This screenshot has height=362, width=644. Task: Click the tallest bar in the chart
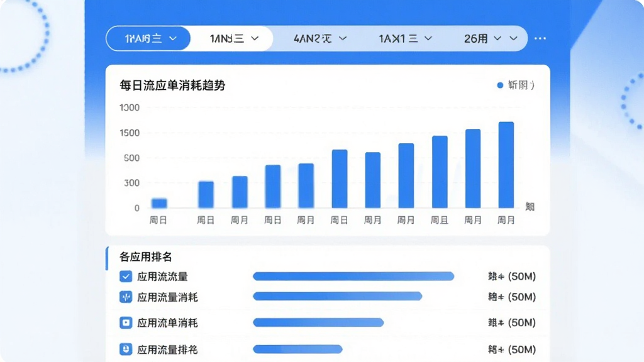pyautogui.click(x=506, y=165)
